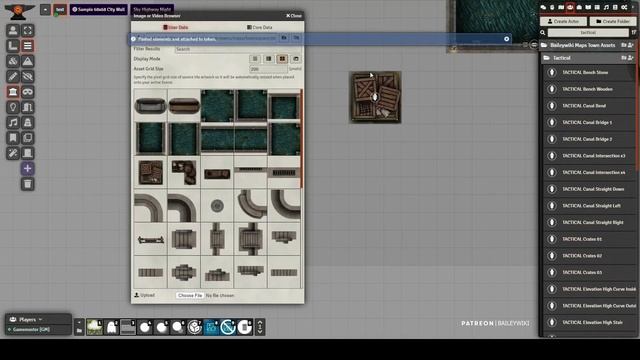The image size is (640, 360).
Task: Select the thumbnail grid display mode button
Action: click(x=282, y=59)
